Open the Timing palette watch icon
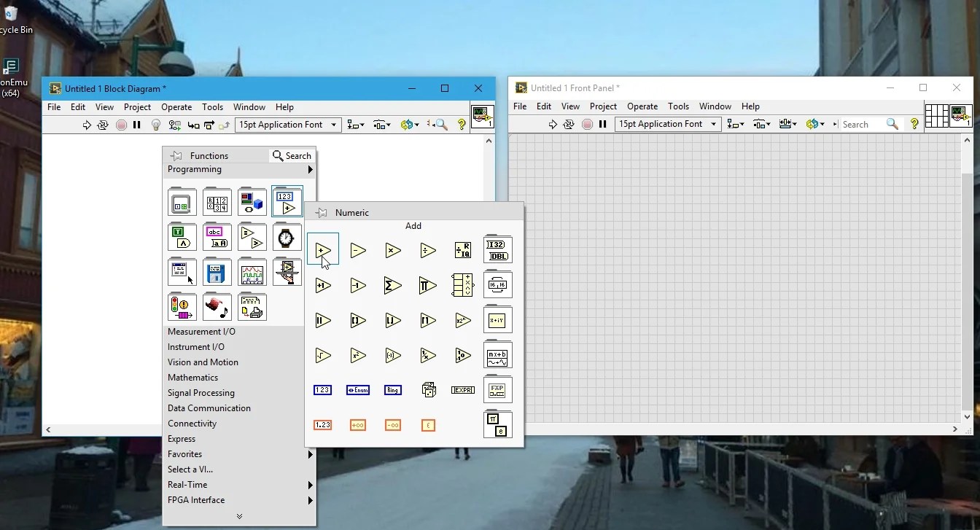 point(287,238)
